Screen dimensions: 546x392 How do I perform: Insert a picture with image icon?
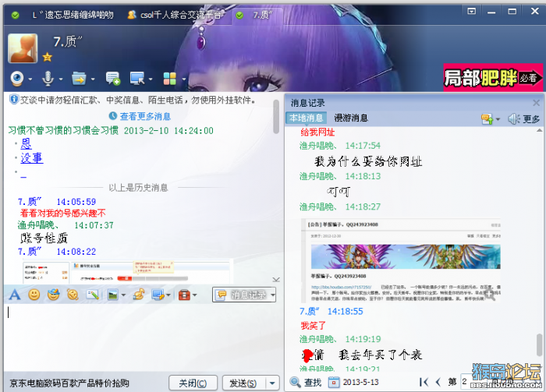[113, 295]
